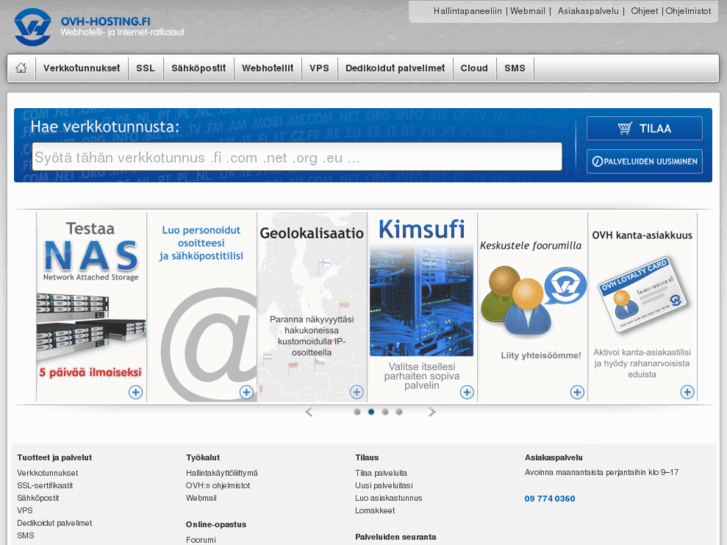Select the first carousel page dot
Image resolution: width=727 pixels, height=545 pixels.
[x=357, y=412]
